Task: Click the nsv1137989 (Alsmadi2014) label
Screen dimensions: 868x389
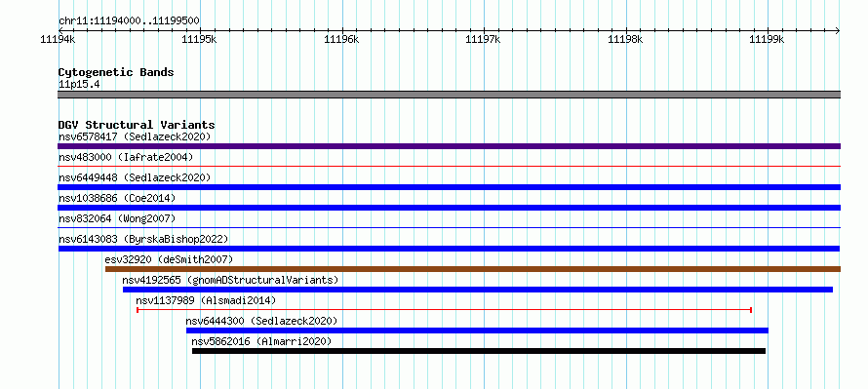Action: tap(206, 300)
